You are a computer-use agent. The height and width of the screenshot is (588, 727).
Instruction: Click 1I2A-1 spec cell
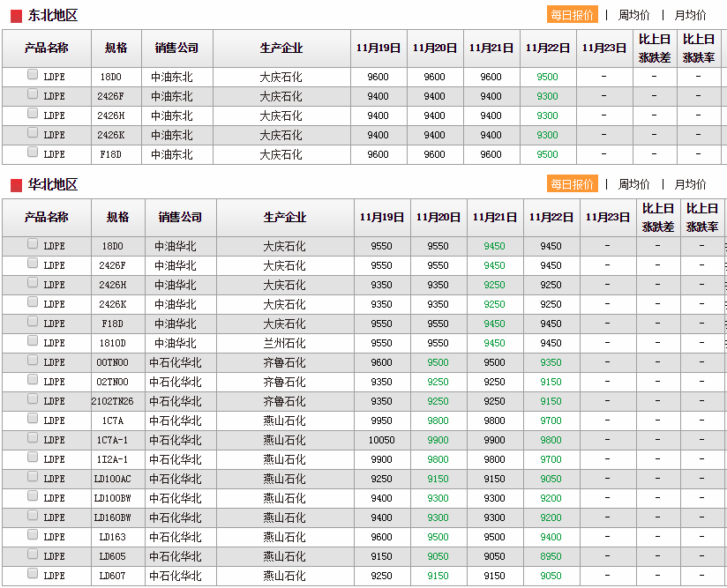click(x=113, y=459)
